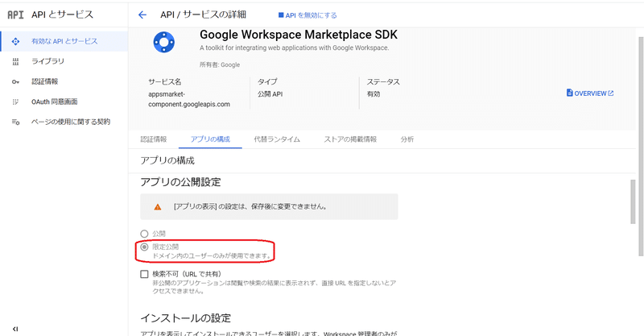Image resolution: width=644 pixels, height=336 pixels.
Task: Click the stop square icon beside API を無効にする
Action: coord(281,15)
